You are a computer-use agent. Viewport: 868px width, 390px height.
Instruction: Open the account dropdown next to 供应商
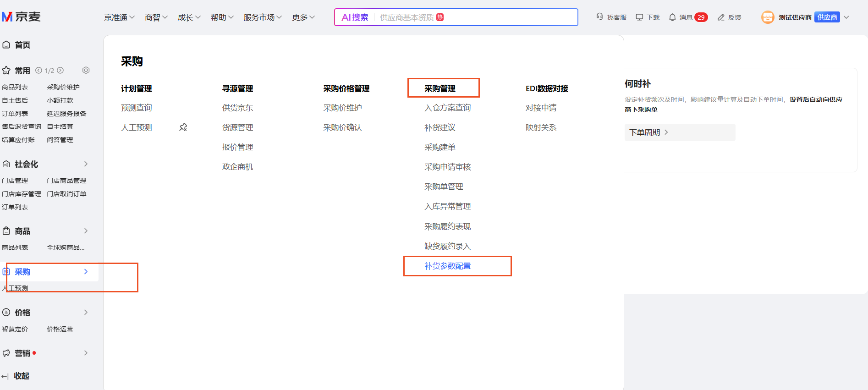846,17
